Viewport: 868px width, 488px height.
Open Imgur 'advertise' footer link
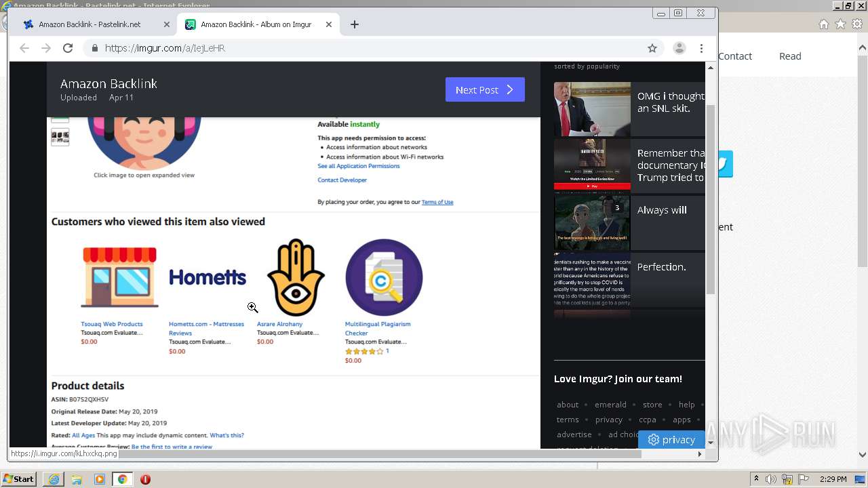point(574,434)
